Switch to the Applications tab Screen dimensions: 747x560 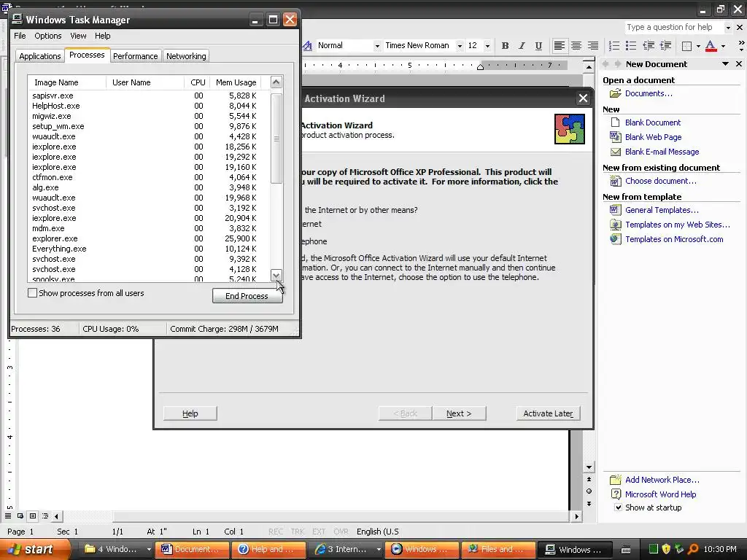40,56
